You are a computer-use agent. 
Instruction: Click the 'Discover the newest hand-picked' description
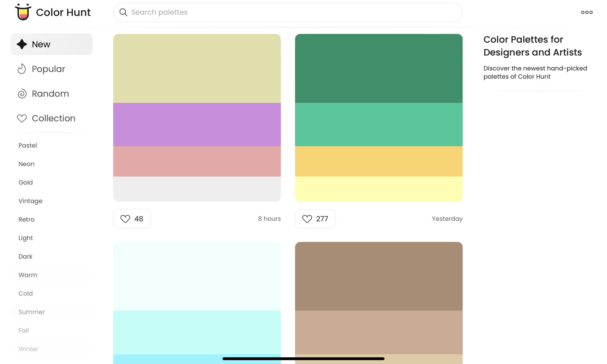pos(535,72)
